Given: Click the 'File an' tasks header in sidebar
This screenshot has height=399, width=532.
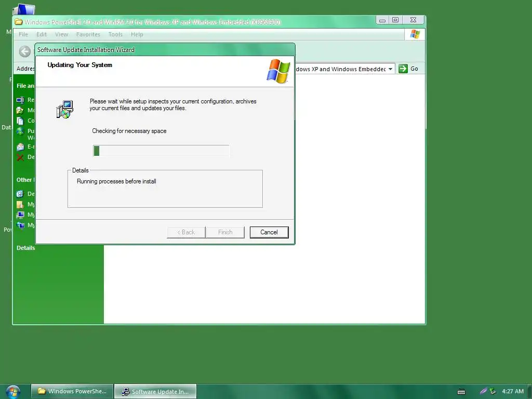Looking at the screenshot, I should point(25,86).
